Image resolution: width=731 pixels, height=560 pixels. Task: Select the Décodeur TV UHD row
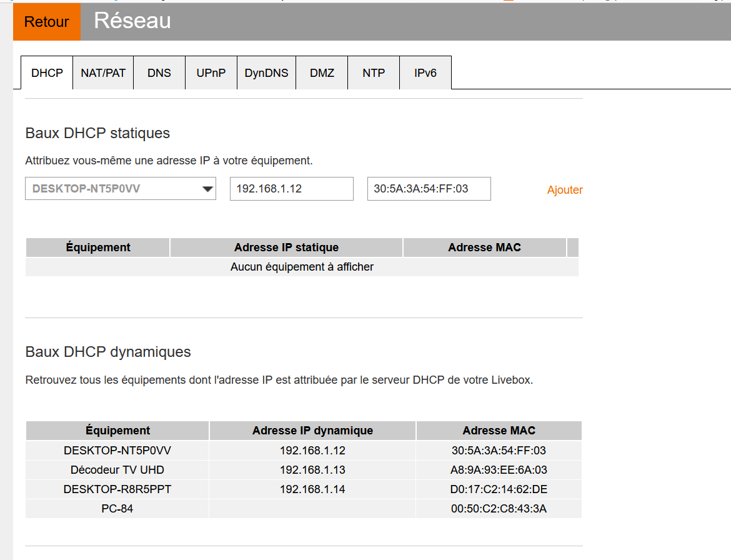pyautogui.click(x=117, y=470)
